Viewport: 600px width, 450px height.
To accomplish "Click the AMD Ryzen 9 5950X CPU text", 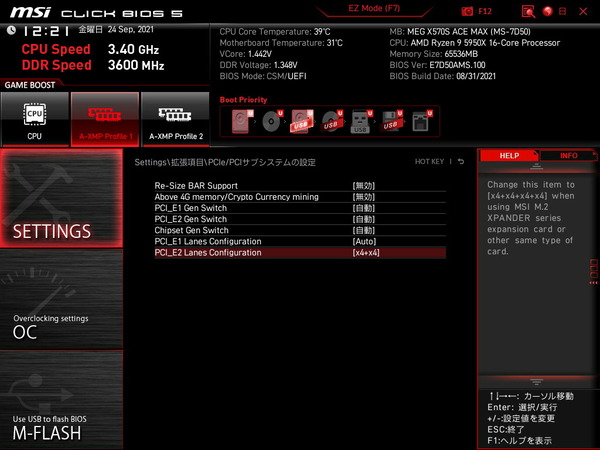I will point(474,43).
